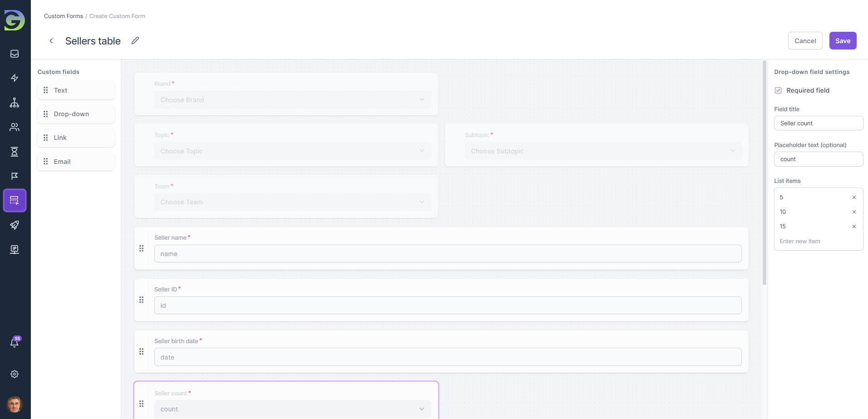Remove list item 10
The image size is (868, 419).
click(854, 212)
